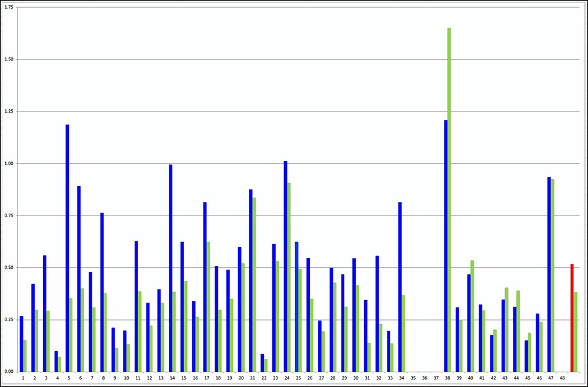Click x-axis label 29

click(344, 378)
